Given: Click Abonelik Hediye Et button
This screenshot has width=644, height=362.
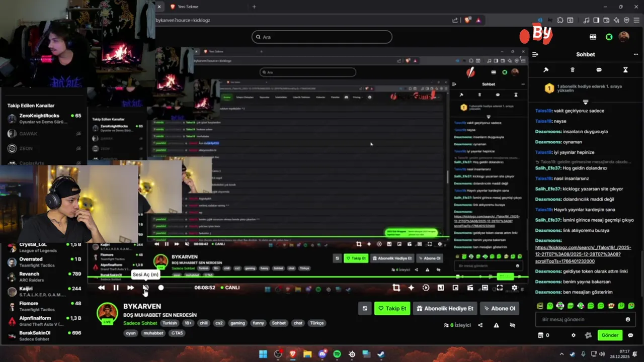Looking at the screenshot, I should pyautogui.click(x=445, y=309).
